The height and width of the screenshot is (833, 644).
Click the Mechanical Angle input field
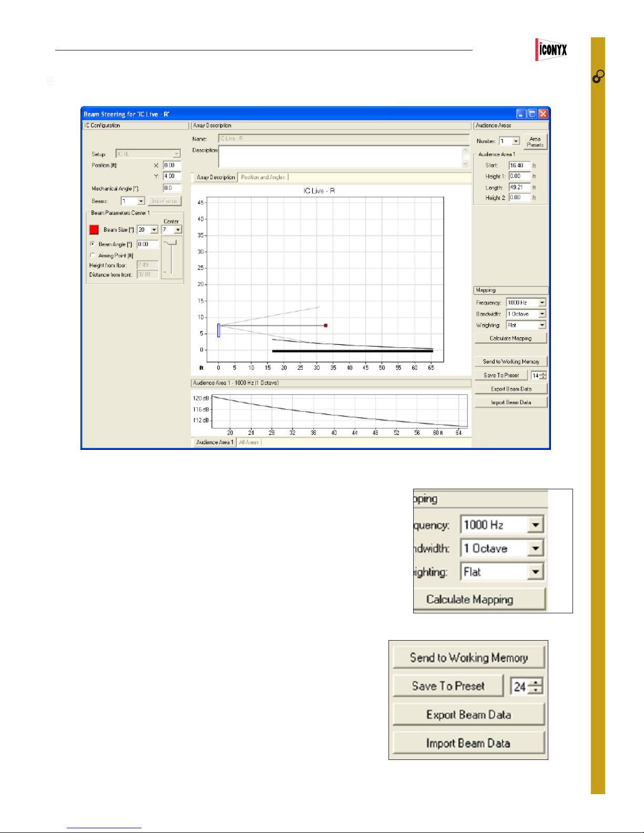[x=172, y=188]
